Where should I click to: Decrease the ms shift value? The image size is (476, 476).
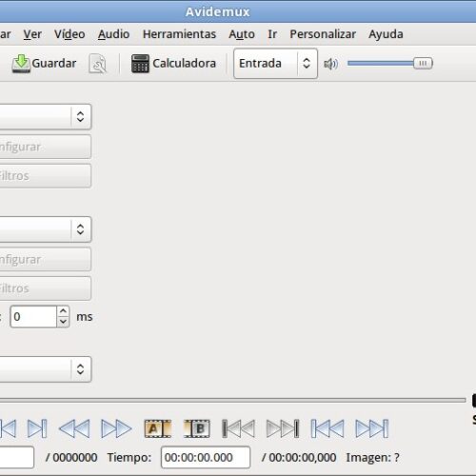pyautogui.click(x=63, y=322)
